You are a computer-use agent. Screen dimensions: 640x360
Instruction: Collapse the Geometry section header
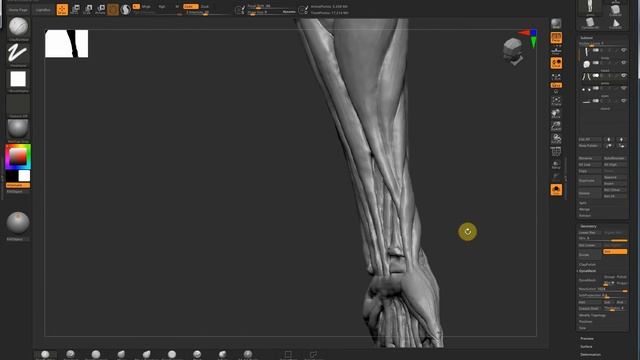click(589, 226)
